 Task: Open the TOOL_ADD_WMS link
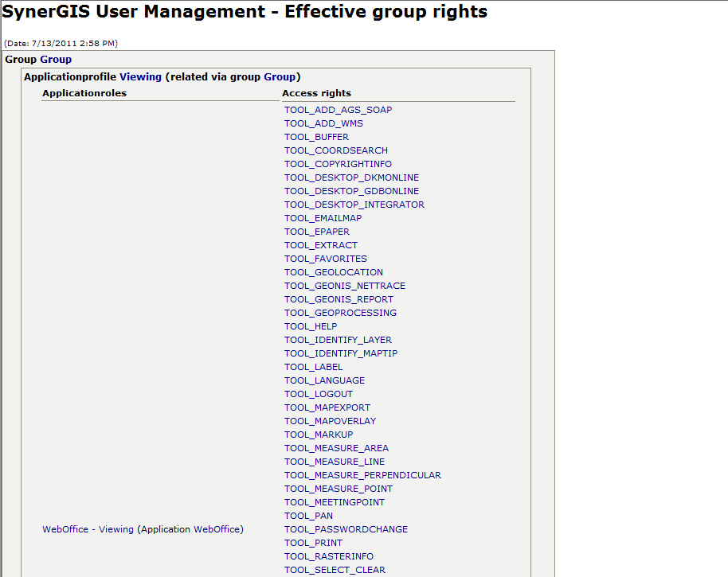323,123
